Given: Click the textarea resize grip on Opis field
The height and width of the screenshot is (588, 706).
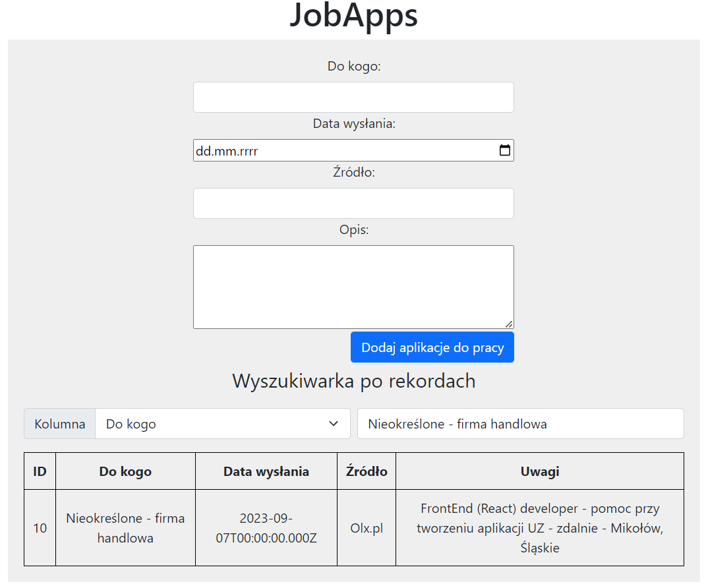Looking at the screenshot, I should pos(510,324).
